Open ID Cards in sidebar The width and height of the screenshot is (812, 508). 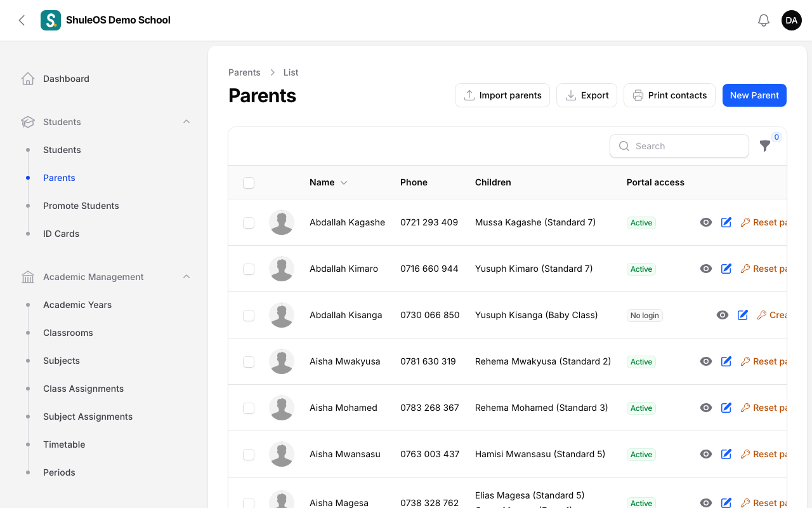pos(62,234)
